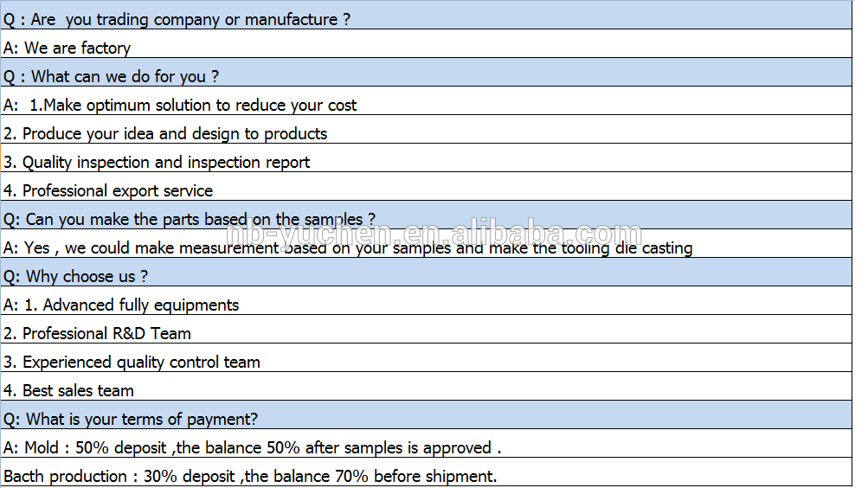868x488 pixels.
Task: Select the parts based on samples question
Action: [190, 219]
